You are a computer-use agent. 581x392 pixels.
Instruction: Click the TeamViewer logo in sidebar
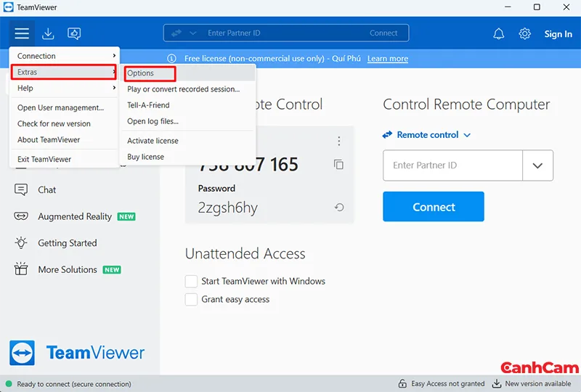(x=77, y=353)
